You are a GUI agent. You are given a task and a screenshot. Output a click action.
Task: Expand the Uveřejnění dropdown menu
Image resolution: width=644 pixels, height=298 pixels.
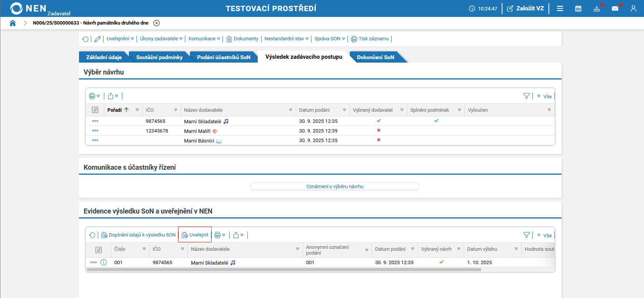pos(120,39)
